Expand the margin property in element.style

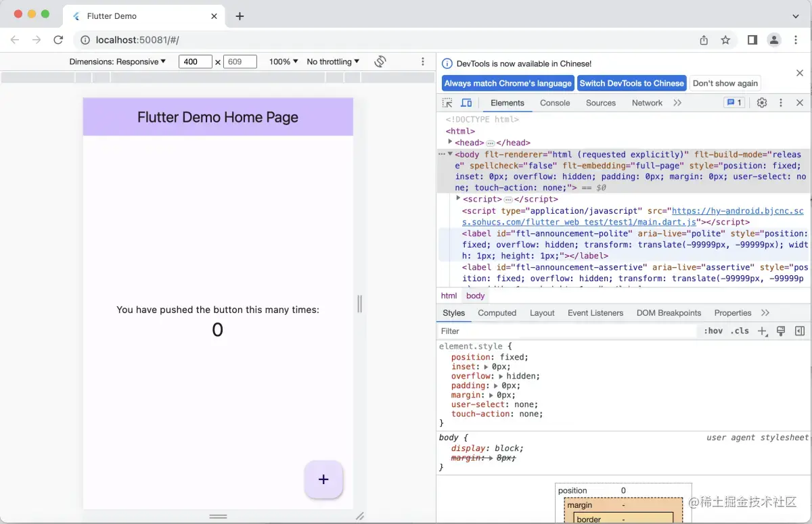(491, 395)
